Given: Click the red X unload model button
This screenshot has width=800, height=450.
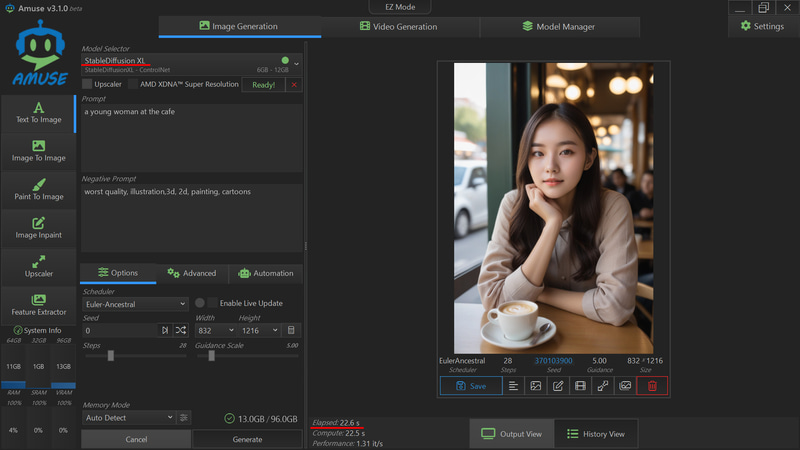Looking at the screenshot, I should click(x=294, y=85).
